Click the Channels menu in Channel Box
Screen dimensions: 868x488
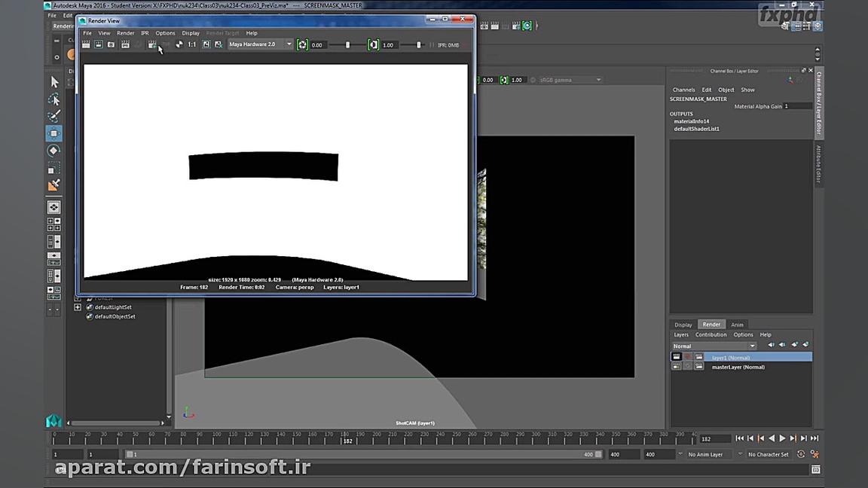coord(683,90)
